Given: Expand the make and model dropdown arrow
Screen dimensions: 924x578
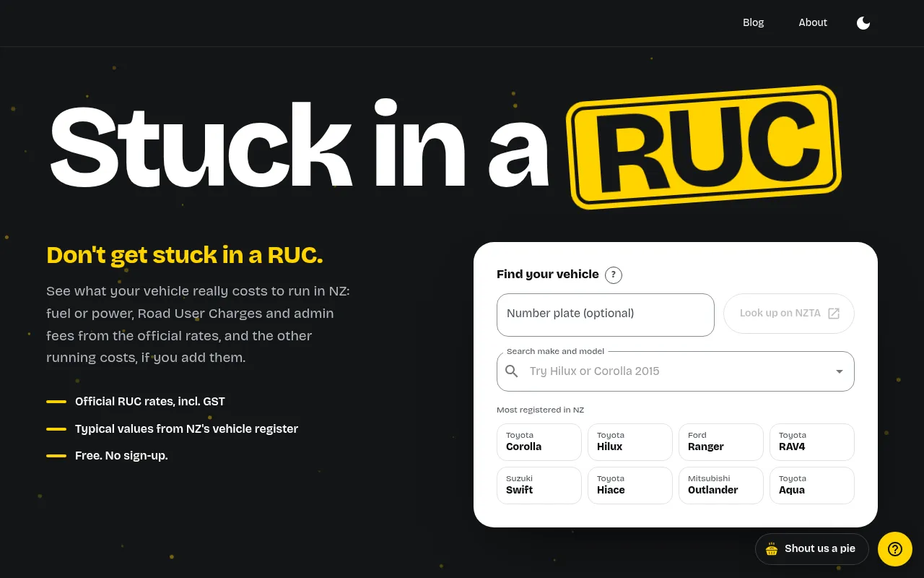Looking at the screenshot, I should pyautogui.click(x=840, y=371).
